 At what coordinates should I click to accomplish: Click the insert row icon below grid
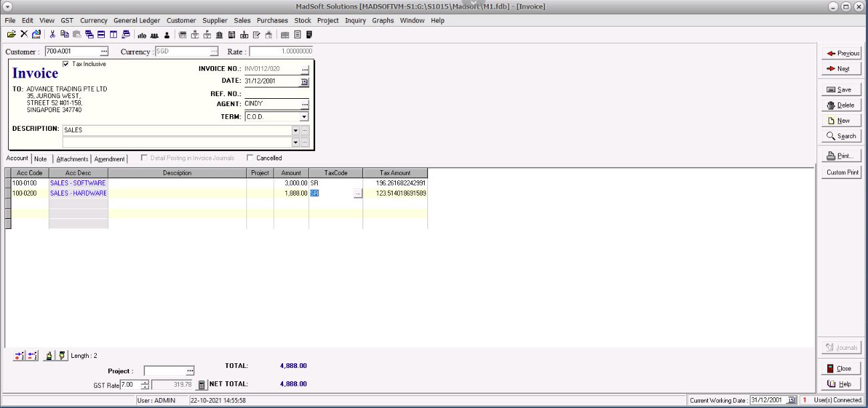coord(19,356)
